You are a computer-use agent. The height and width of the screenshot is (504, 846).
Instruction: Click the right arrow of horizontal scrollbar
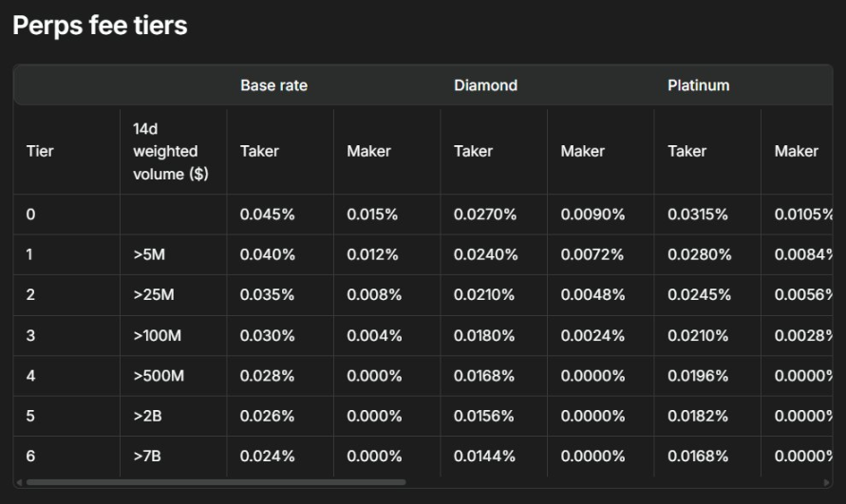pos(827,482)
